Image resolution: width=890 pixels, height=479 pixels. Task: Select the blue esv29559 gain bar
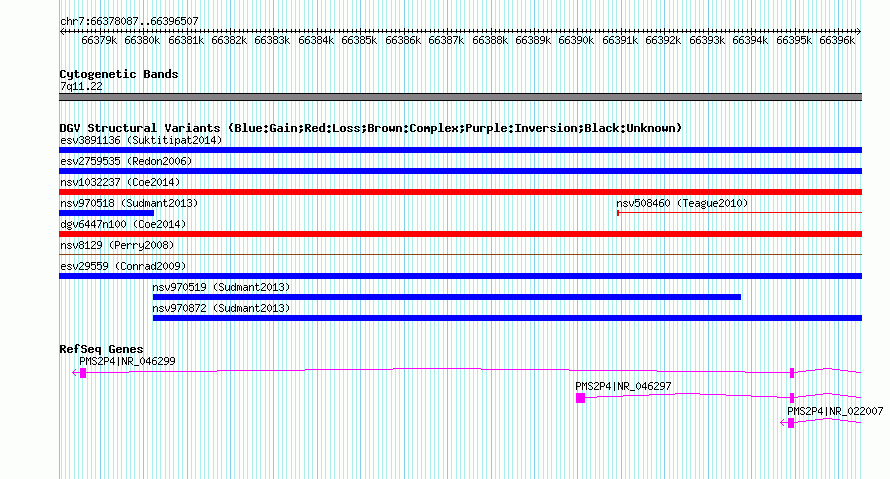click(x=460, y=276)
